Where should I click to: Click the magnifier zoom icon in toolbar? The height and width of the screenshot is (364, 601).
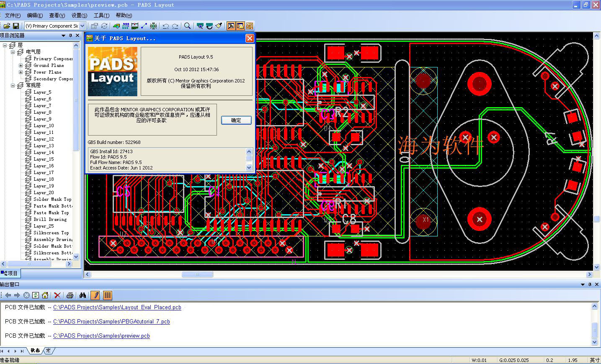coord(187,26)
